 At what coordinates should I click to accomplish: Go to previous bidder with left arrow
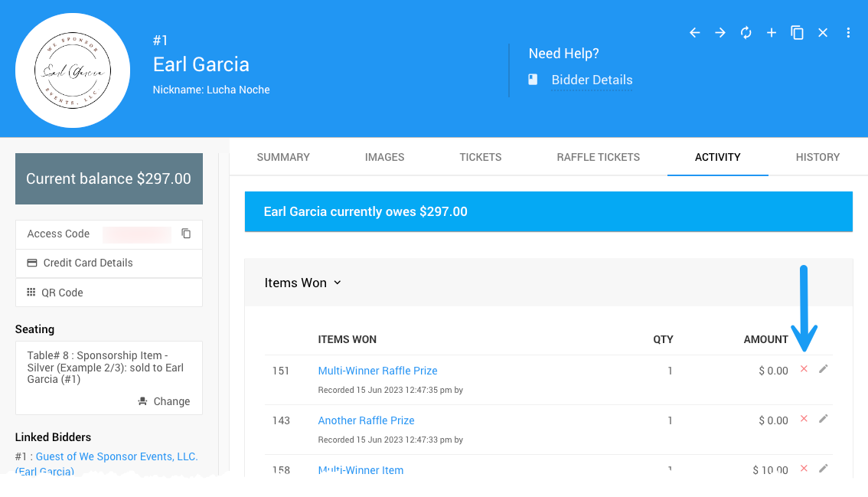[695, 33]
